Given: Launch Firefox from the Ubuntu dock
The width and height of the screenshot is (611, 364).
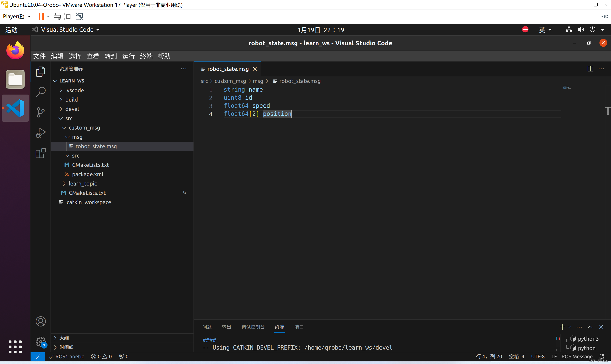Looking at the screenshot, I should pyautogui.click(x=15, y=50).
